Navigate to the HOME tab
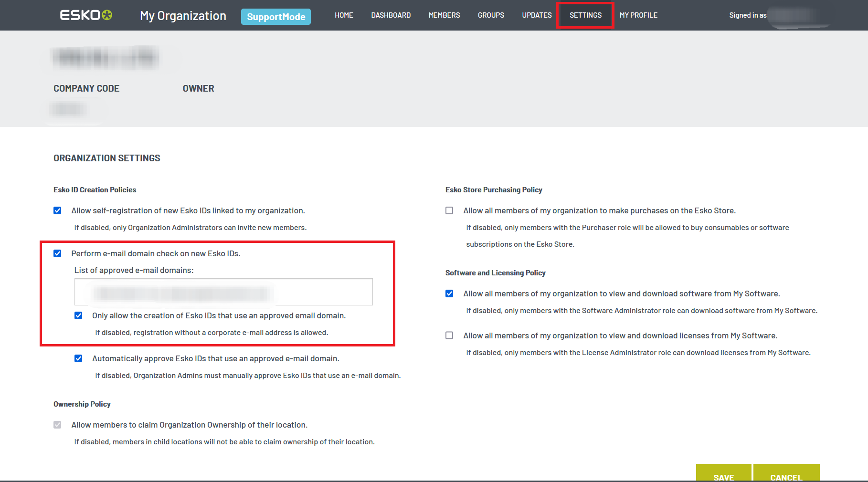 (x=344, y=15)
